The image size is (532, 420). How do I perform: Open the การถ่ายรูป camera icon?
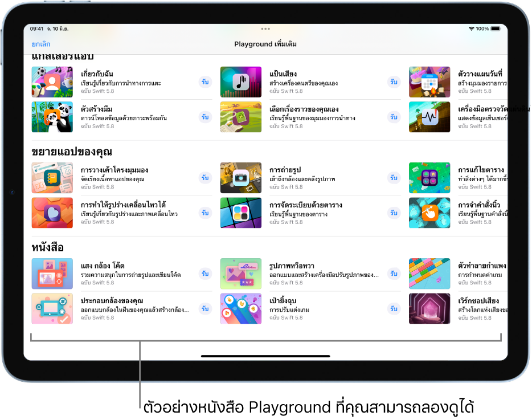point(241,178)
